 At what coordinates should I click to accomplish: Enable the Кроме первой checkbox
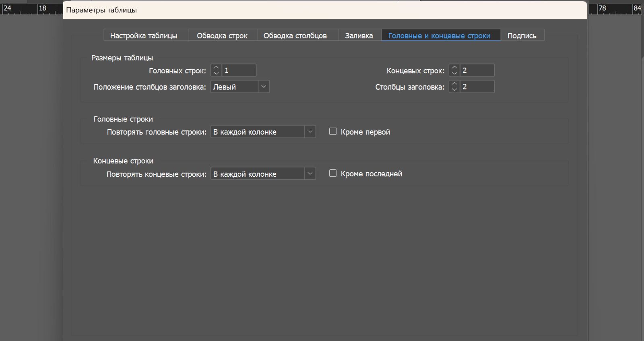click(333, 131)
